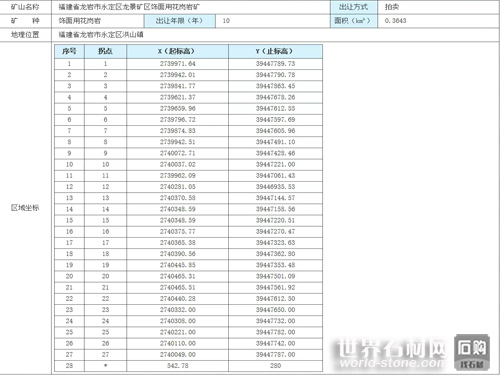Select X value 2740221.00 in row 25
Viewport: 500px width, 375px height.
click(x=178, y=332)
